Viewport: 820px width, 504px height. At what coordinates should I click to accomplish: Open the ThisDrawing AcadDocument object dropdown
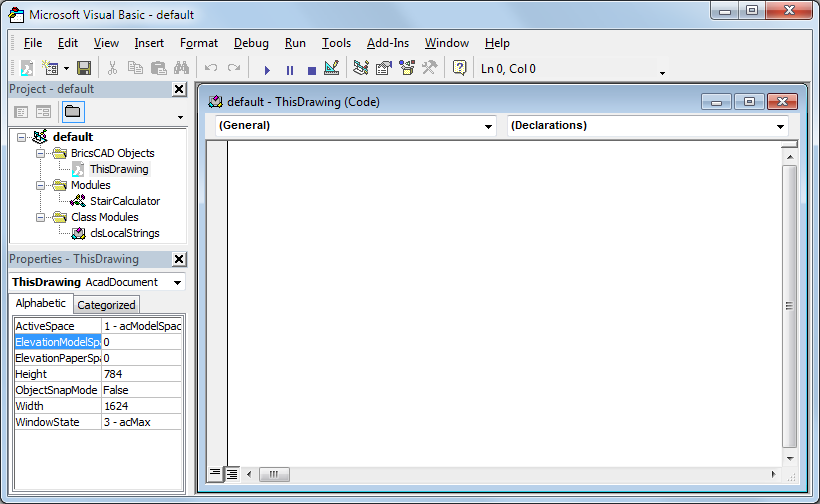point(177,282)
